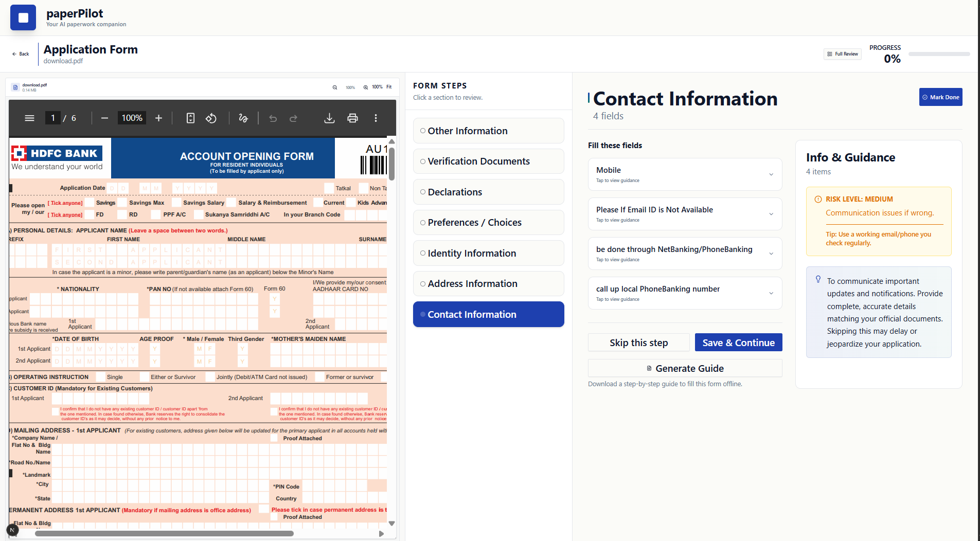Click the lightbulb tip icon

(818, 279)
